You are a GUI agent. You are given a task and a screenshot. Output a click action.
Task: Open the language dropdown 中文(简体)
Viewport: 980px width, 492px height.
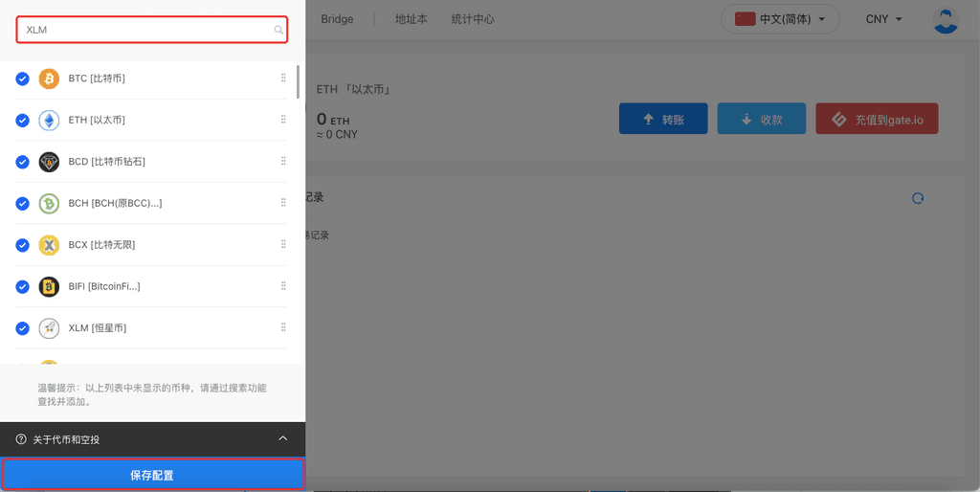click(x=780, y=19)
